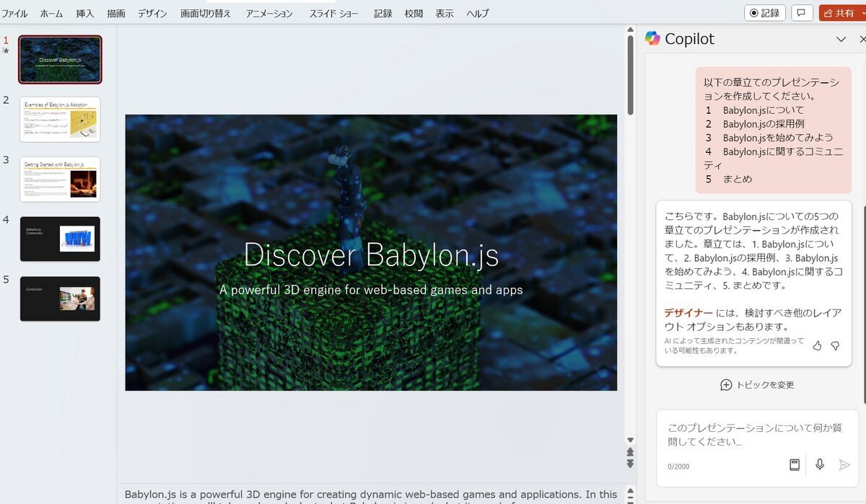The width and height of the screenshot is (866, 504).
Task: Open the 画面切り替え tab
Action: point(206,14)
